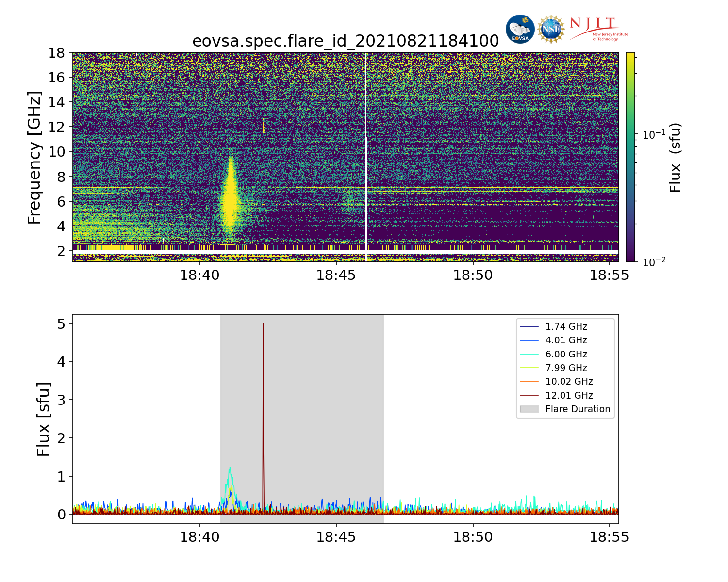
Task: Click the vertical white line in spectrogram
Action: click(366, 155)
